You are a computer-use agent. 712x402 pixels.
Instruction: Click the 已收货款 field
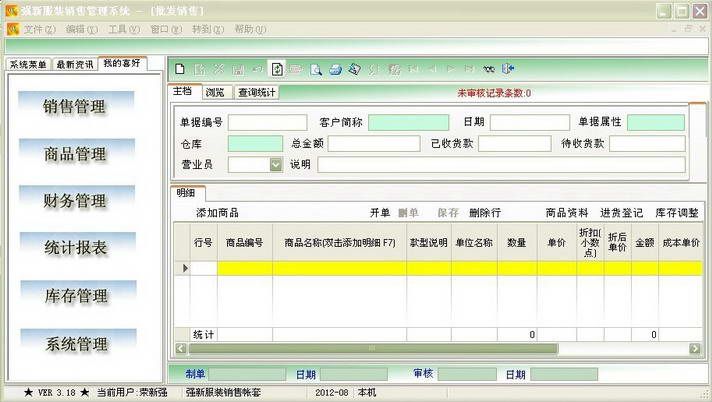[515, 144]
